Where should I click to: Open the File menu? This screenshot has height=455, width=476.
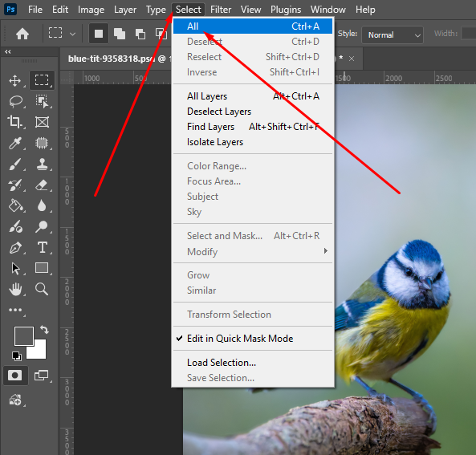pyautogui.click(x=35, y=10)
